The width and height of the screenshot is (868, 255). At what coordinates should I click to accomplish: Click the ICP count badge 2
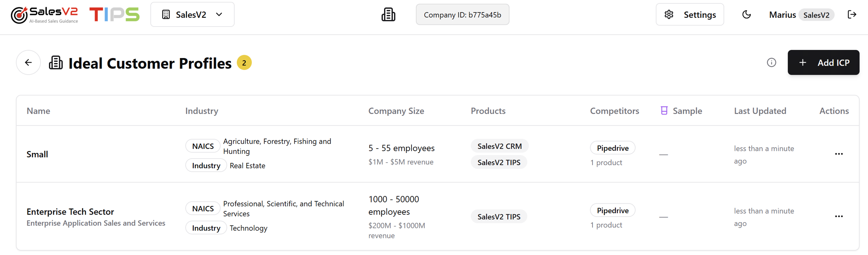(x=244, y=63)
